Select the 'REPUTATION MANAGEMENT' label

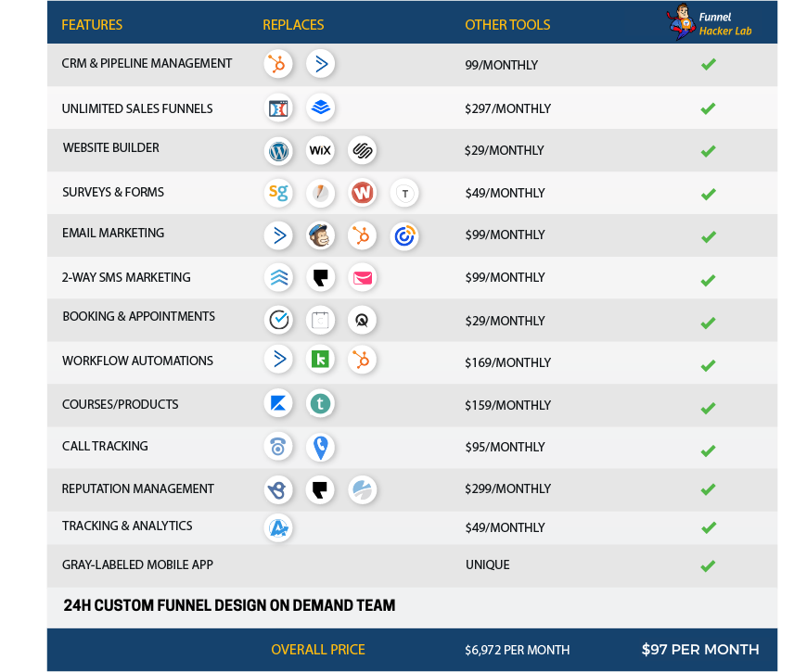[x=138, y=488]
